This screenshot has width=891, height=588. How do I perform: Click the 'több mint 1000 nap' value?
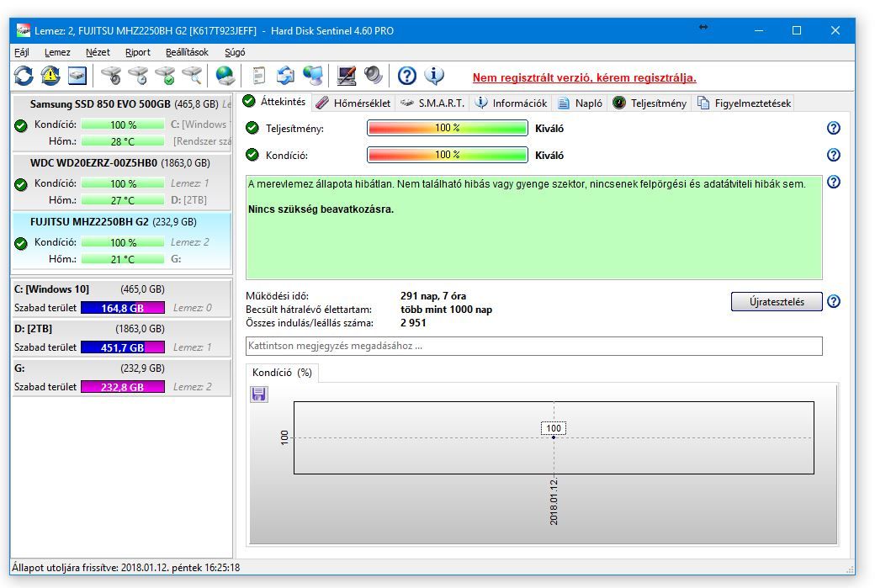coord(446,310)
